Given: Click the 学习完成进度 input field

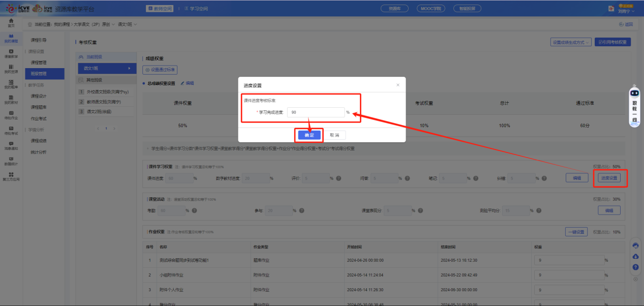Looking at the screenshot, I should tap(315, 112).
